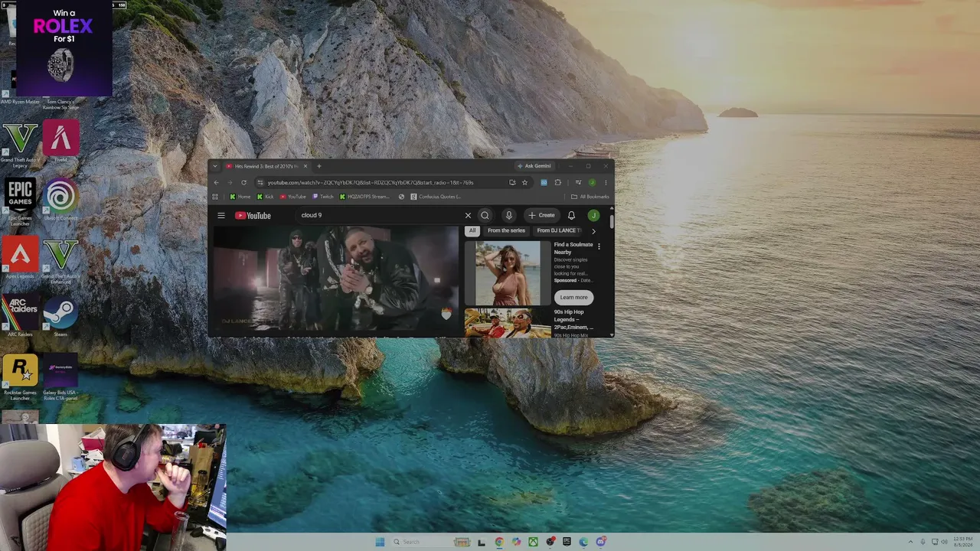This screenshot has width=980, height=551.
Task: Click the Windows Start button
Action: (x=380, y=542)
